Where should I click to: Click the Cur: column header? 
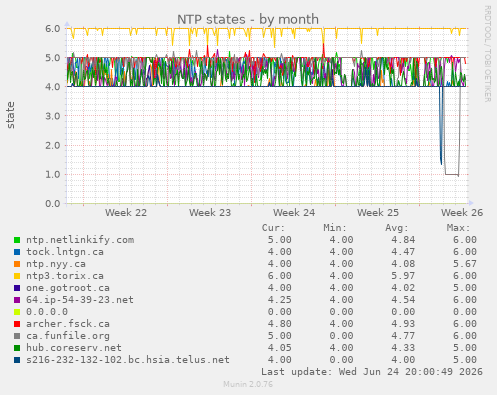point(273,228)
